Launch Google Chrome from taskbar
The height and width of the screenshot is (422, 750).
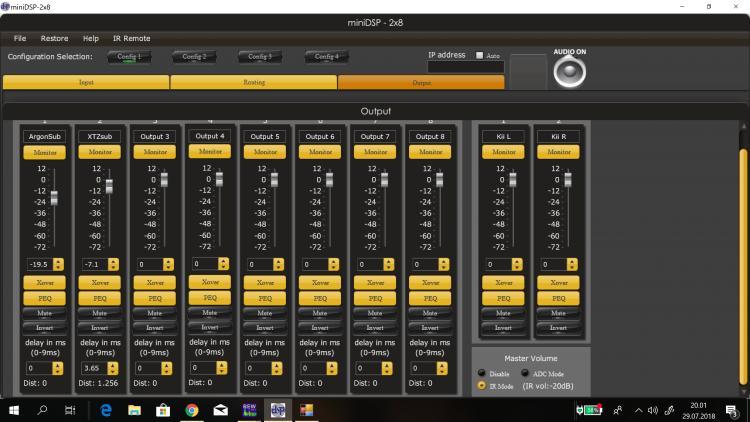(x=192, y=410)
